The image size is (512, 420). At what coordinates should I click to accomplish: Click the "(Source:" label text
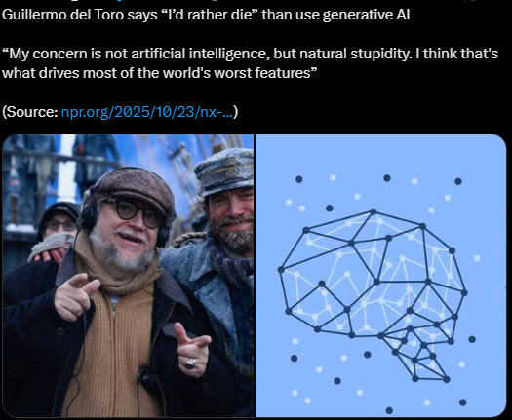pos(30,112)
